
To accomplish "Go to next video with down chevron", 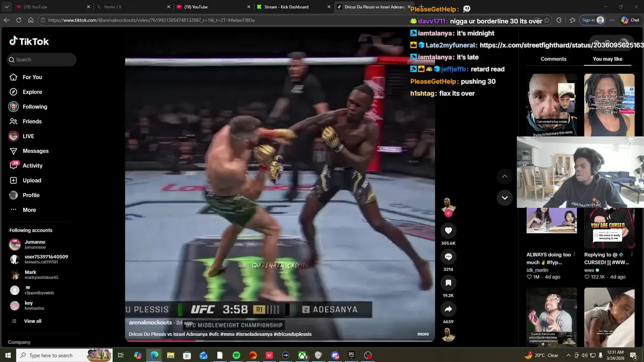I will pos(505,198).
